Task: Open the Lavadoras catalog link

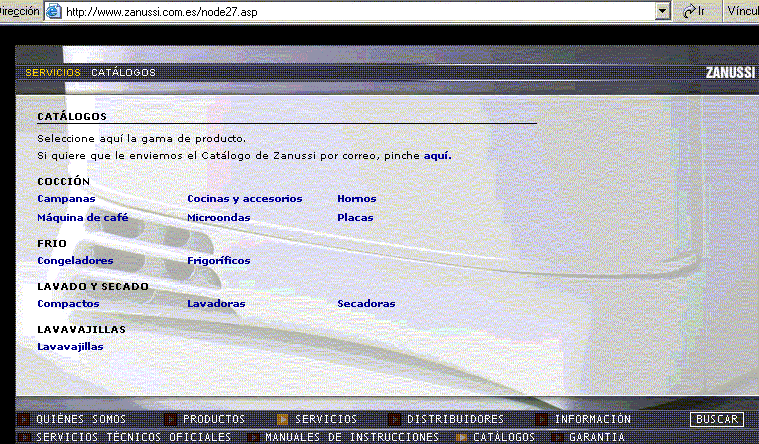Action: click(x=216, y=304)
